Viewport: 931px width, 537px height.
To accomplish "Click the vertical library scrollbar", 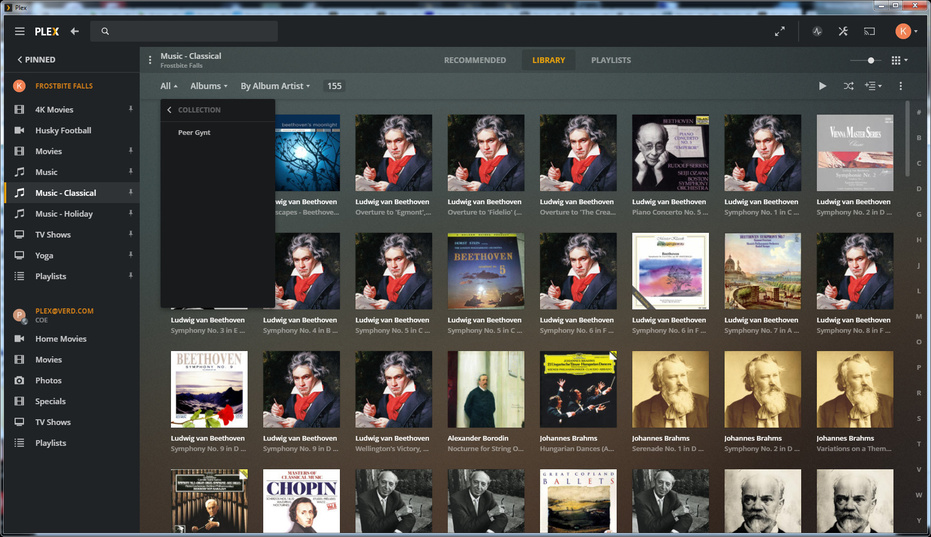I will tap(907, 139).
